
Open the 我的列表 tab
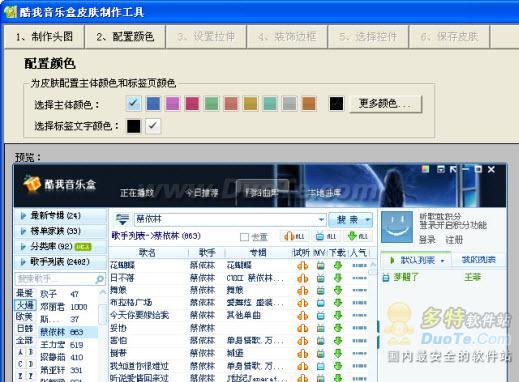[479, 260]
